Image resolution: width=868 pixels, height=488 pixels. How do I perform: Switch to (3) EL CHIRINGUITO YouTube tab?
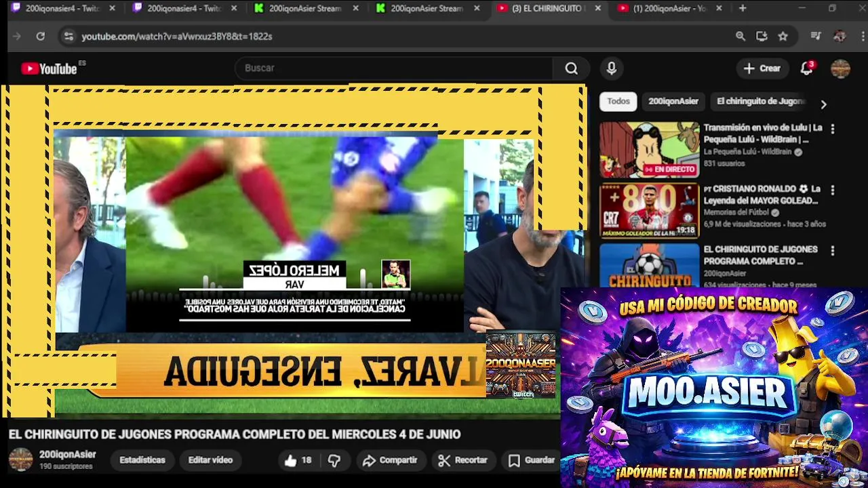tap(548, 9)
